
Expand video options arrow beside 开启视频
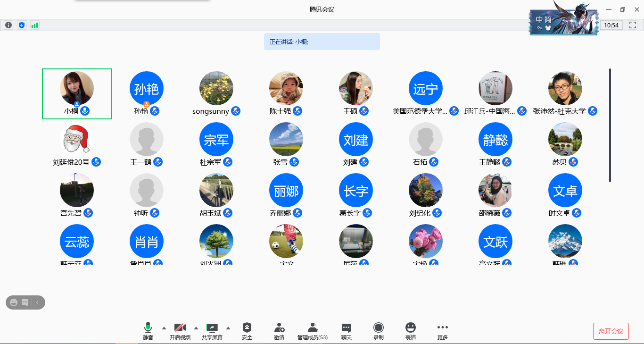196,328
